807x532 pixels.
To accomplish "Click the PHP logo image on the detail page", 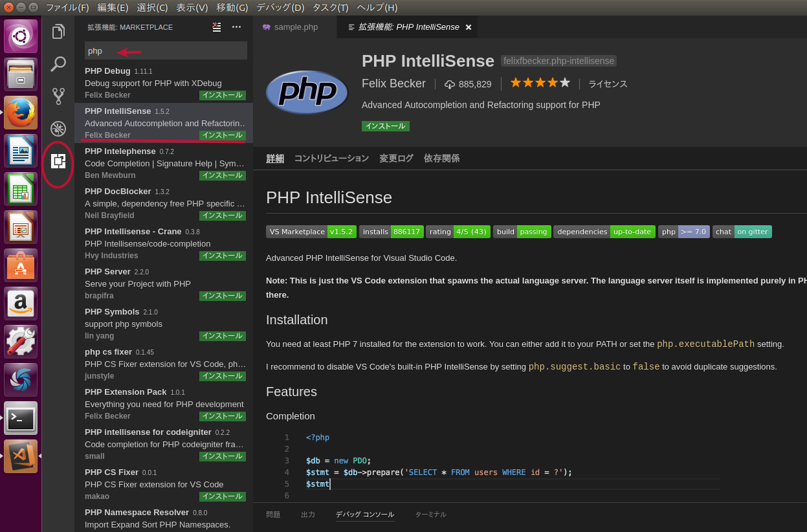I will 307,92.
